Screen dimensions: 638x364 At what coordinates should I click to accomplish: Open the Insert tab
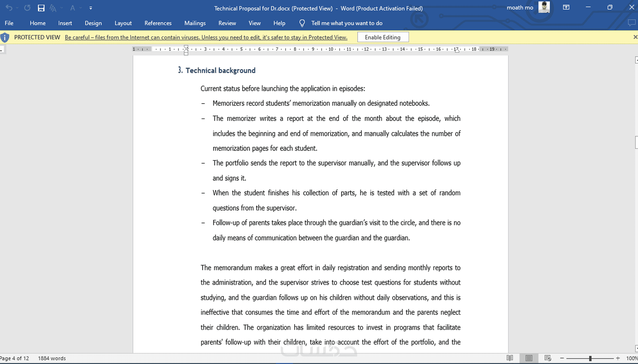pos(65,23)
